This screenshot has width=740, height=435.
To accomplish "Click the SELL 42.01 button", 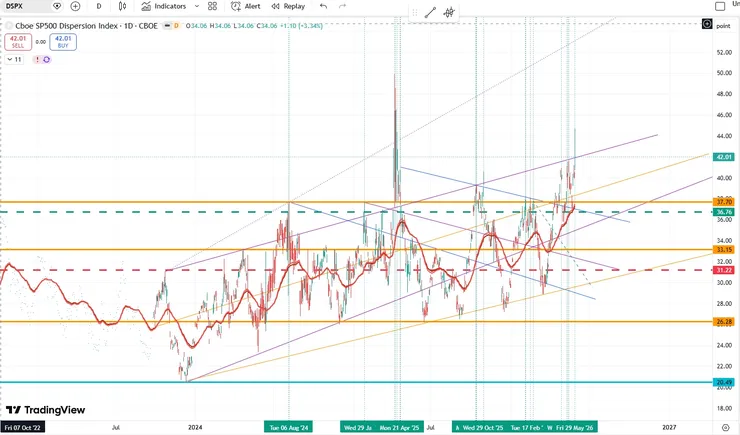I will click(x=18, y=42).
